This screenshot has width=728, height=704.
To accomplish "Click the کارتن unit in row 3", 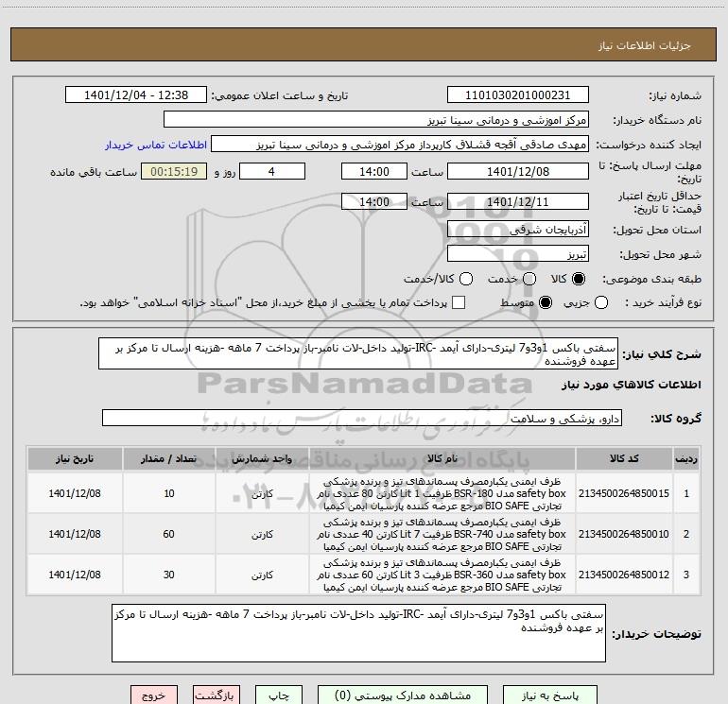I will [x=262, y=575].
